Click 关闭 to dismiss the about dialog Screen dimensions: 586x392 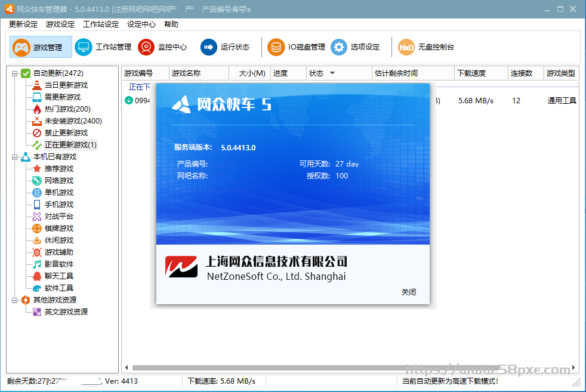point(409,292)
